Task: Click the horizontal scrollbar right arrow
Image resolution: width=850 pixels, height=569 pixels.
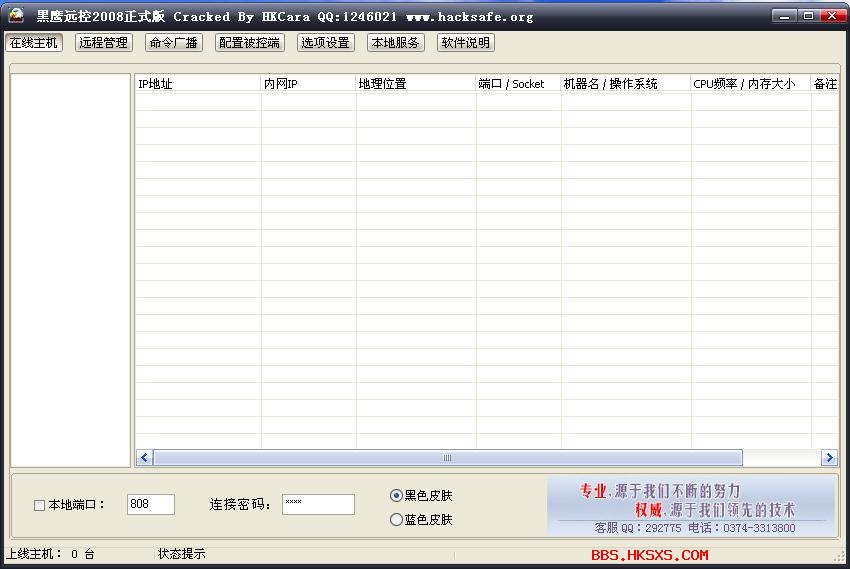Action: [828, 458]
